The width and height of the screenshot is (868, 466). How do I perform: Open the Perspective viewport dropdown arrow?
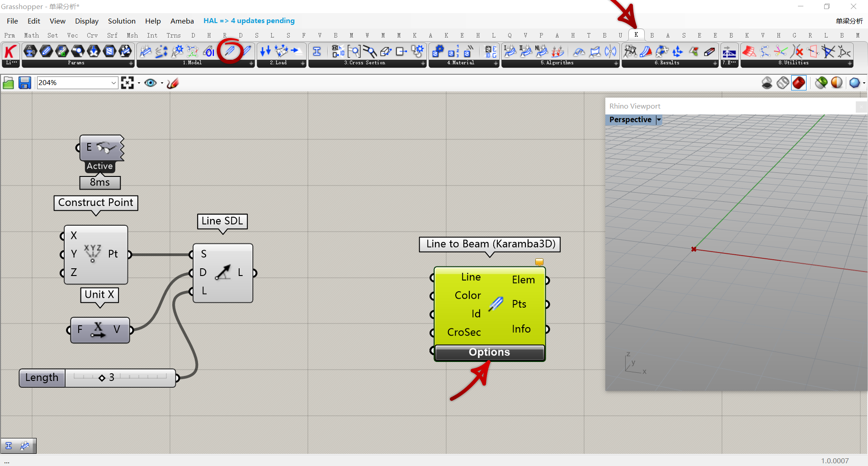coord(659,119)
